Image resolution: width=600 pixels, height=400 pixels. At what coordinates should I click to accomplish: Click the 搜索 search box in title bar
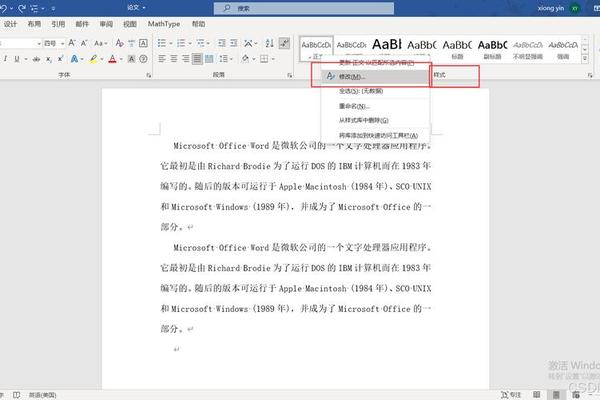pos(303,8)
